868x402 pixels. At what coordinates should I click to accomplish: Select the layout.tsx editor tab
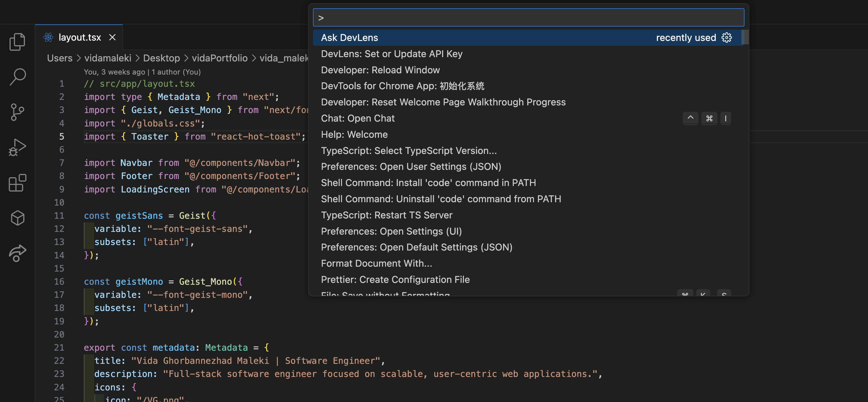coord(79,37)
